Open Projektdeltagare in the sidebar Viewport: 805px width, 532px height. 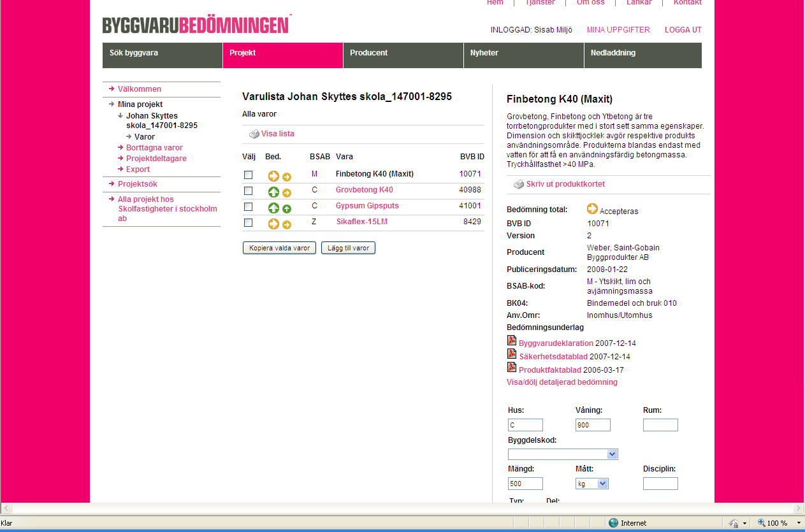tap(156, 159)
